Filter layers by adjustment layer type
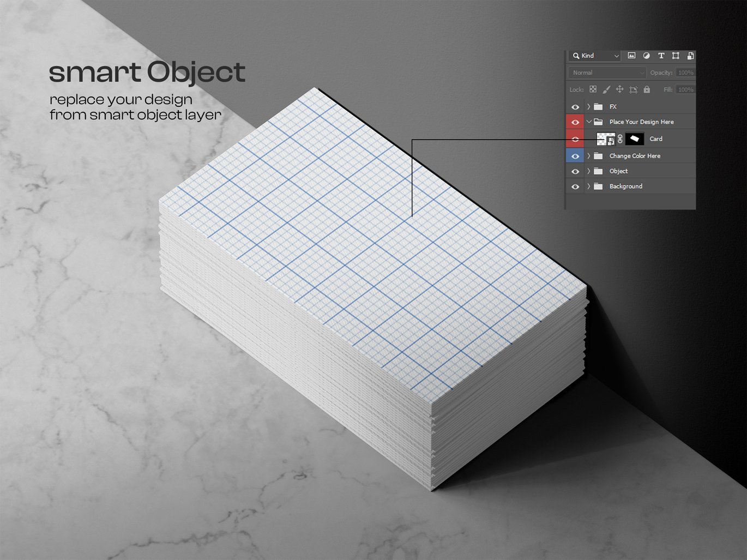Image resolution: width=747 pixels, height=560 pixels. (x=646, y=56)
